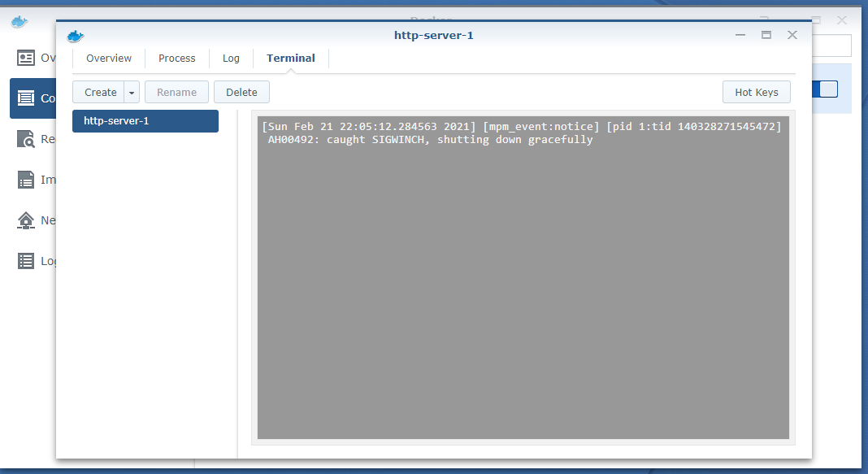Click the AH00492 SIGWINCH log message text

click(x=430, y=140)
